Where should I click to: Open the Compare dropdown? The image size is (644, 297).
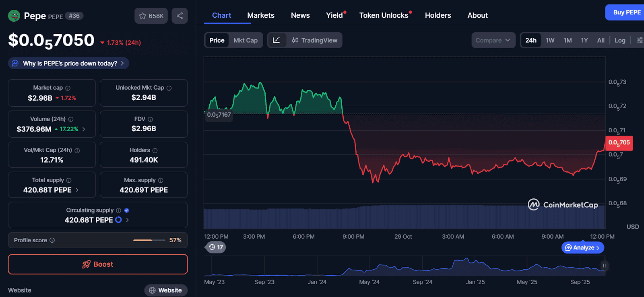(x=493, y=40)
